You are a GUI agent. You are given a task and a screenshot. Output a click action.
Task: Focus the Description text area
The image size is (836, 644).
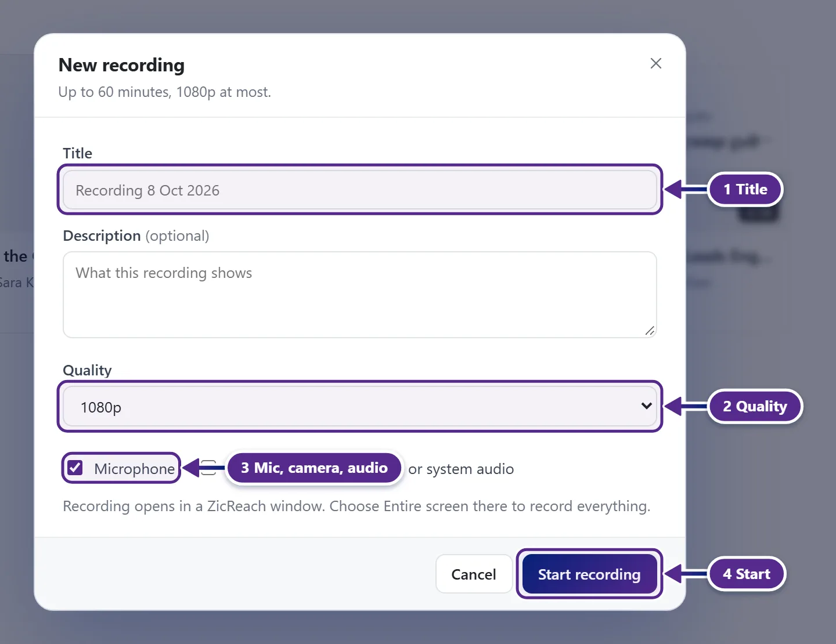360,295
